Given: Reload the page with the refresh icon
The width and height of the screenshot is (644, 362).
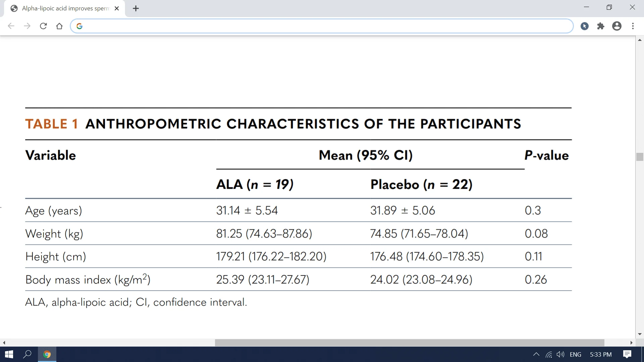Looking at the screenshot, I should click(43, 26).
